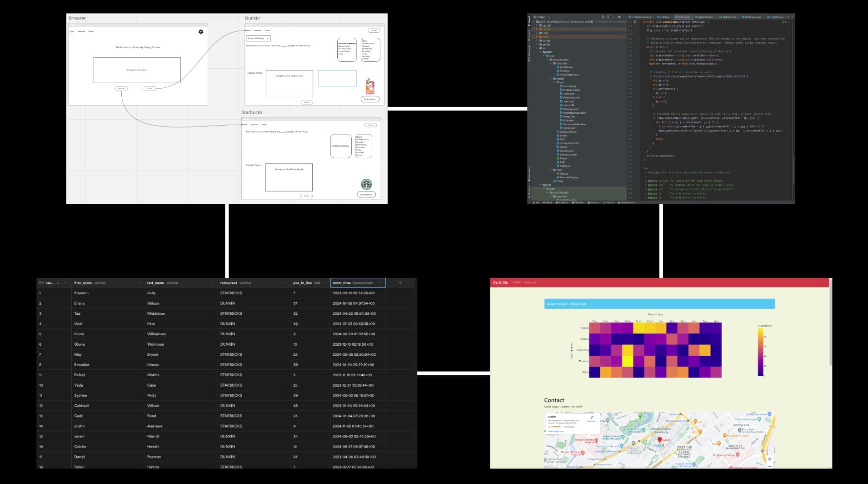Click the Starbucks Order Now button
The image size is (868, 484).
point(366,195)
